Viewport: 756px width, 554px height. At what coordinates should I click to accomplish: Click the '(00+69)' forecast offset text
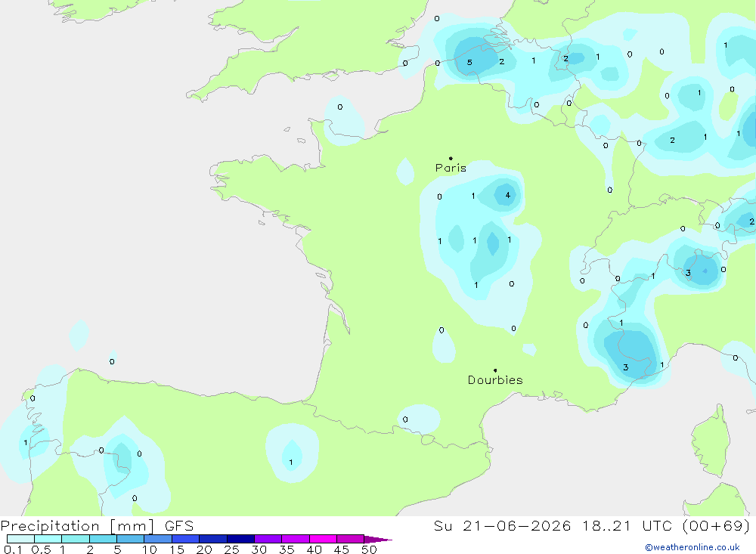717,525
